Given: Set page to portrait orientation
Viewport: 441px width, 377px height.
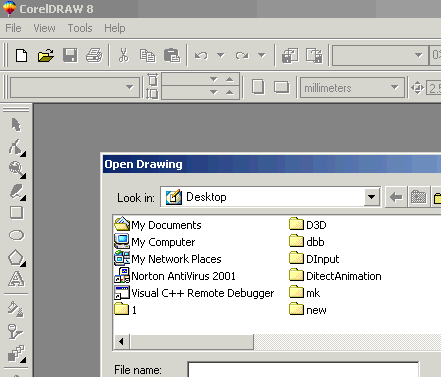Looking at the screenshot, I should pos(258,87).
